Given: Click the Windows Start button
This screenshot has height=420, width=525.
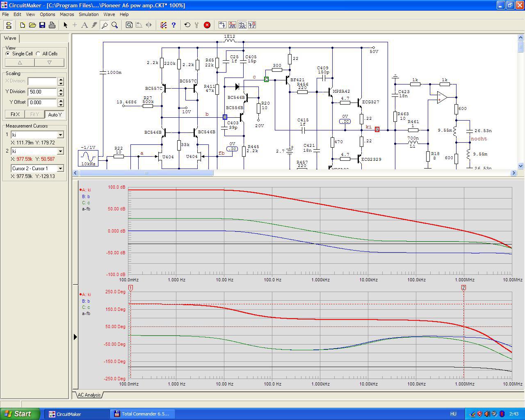Looking at the screenshot, I should tap(20, 414).
